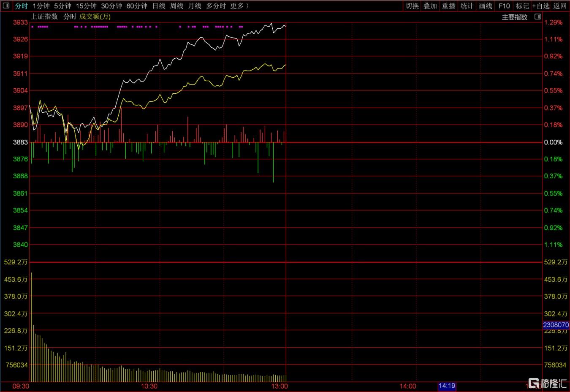The height and width of the screenshot is (392, 570).
Task: Toggle the right panel icon beside 主要指数
Action: click(537, 17)
